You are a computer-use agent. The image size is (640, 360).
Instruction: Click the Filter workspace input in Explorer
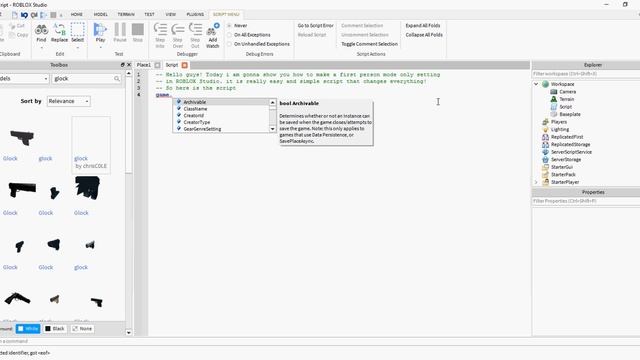tap(586, 74)
